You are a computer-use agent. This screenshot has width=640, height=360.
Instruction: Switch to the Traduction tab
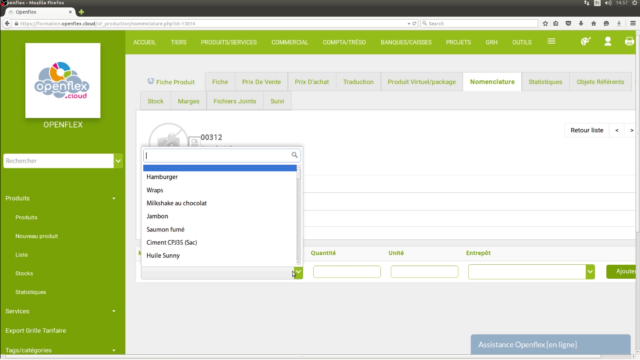[358, 82]
